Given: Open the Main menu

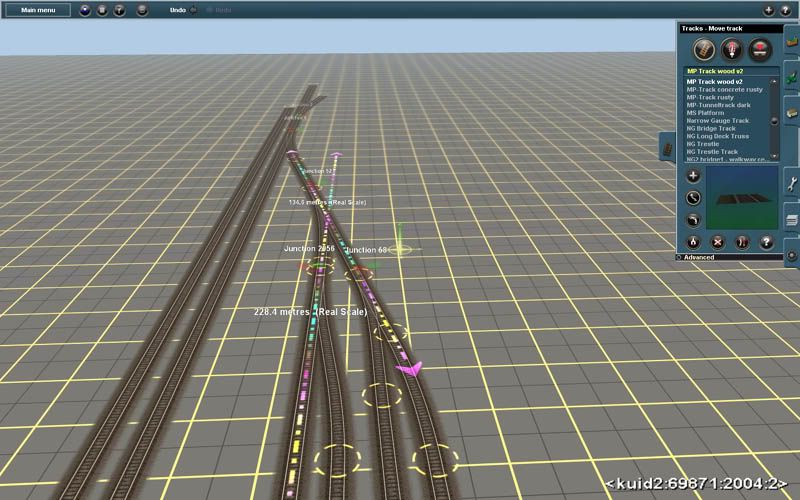Looking at the screenshot, I should [38, 10].
